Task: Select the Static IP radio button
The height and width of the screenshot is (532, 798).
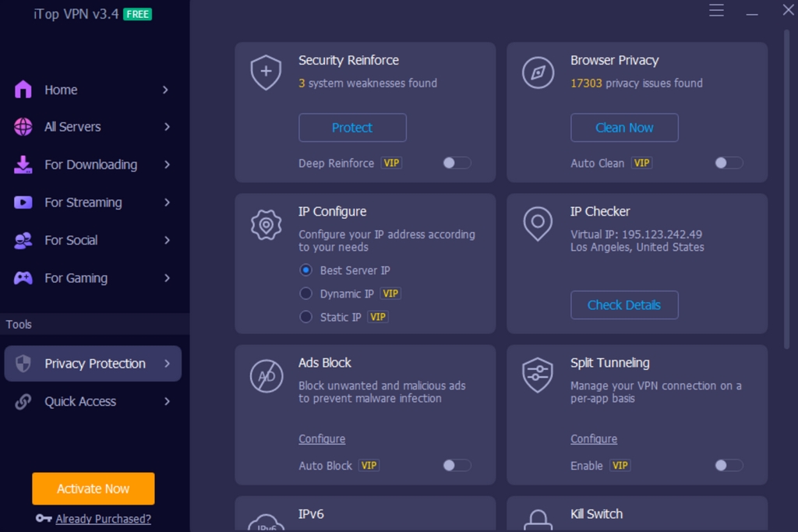Action: click(x=305, y=317)
